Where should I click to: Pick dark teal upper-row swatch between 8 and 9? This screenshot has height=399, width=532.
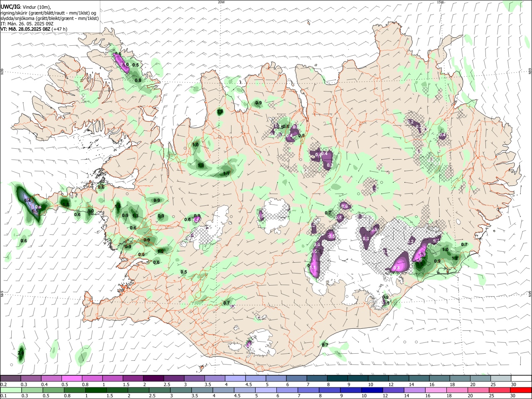tap(337, 379)
